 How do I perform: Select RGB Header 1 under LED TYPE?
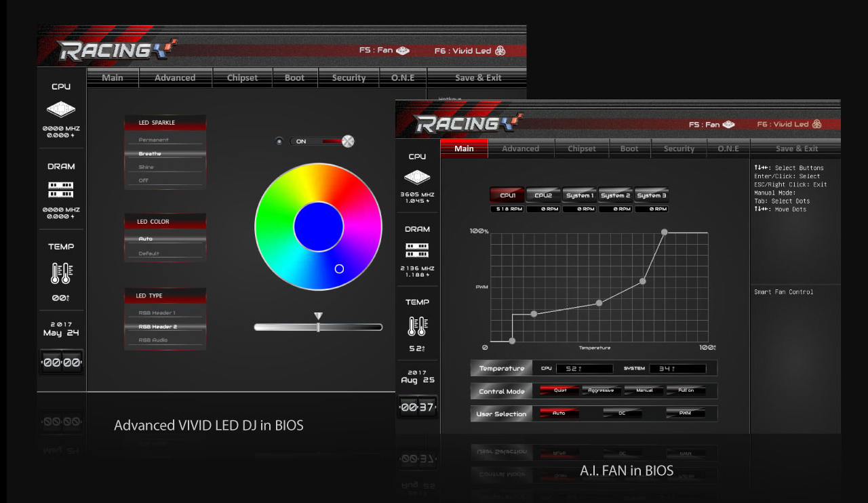[x=165, y=313]
